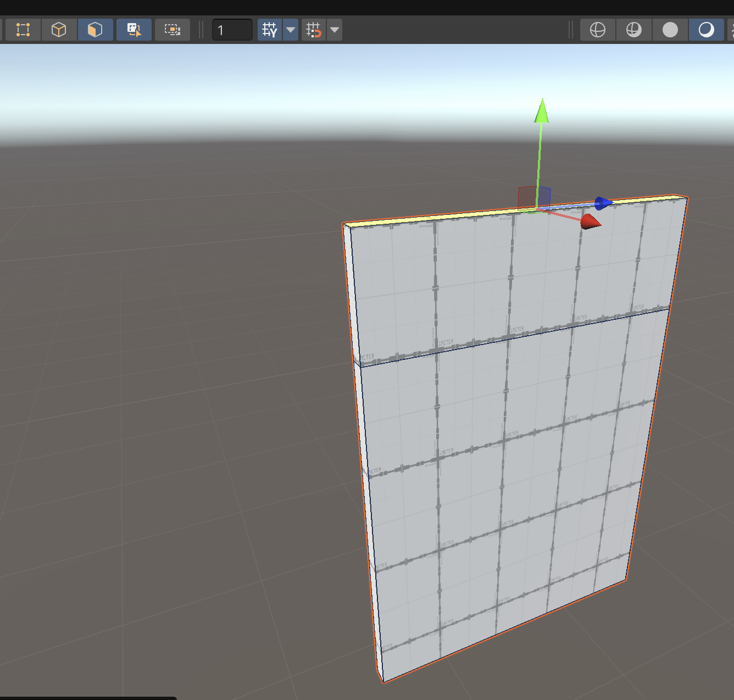Screen dimensions: 734x700
Task: Click the drag handle before grid size field
Action: click(x=201, y=30)
